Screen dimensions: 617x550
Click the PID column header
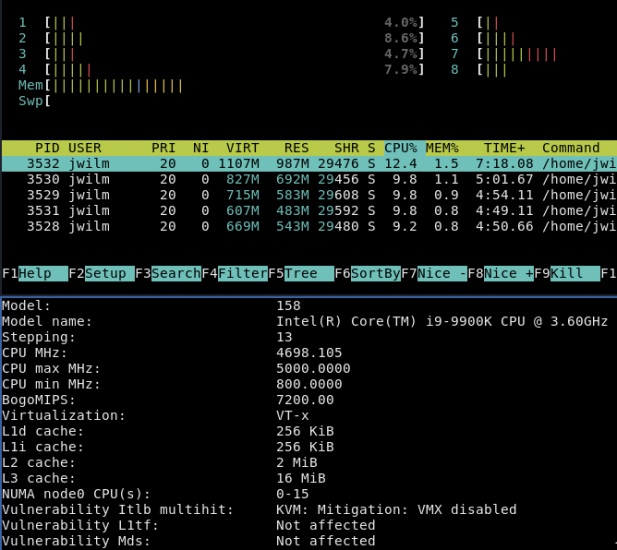(47, 148)
